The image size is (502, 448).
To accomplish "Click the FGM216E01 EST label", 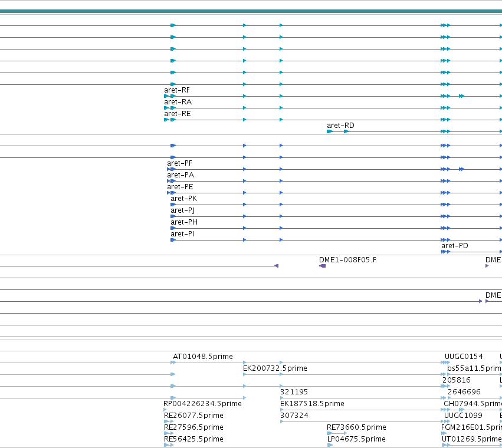I will pyautogui.click(x=471, y=427).
